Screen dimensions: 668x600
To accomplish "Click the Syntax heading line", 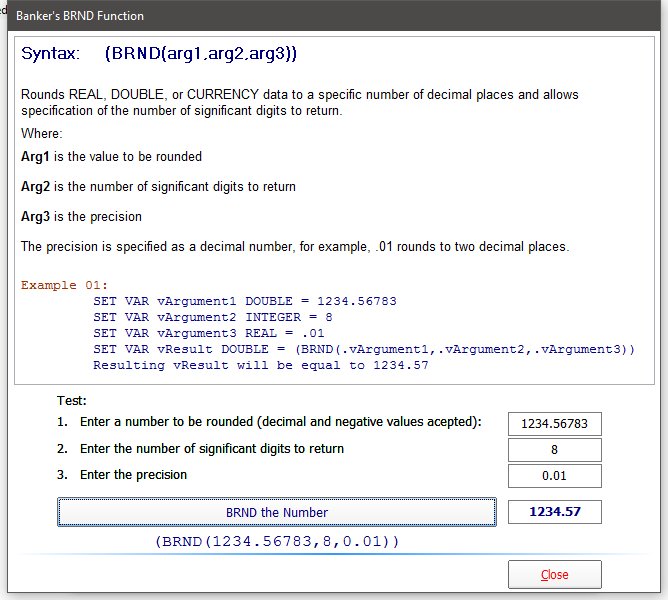I will 159,54.
